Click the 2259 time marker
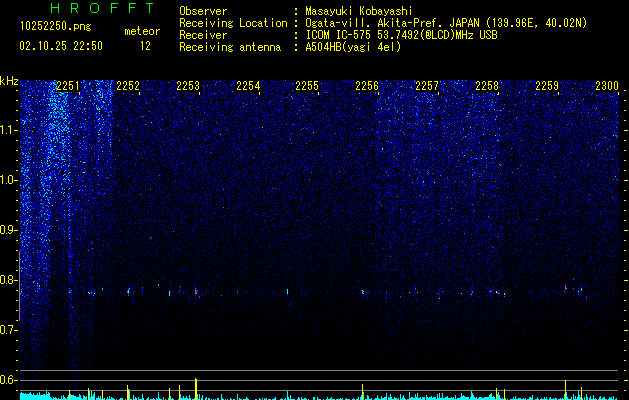 pyautogui.click(x=547, y=86)
